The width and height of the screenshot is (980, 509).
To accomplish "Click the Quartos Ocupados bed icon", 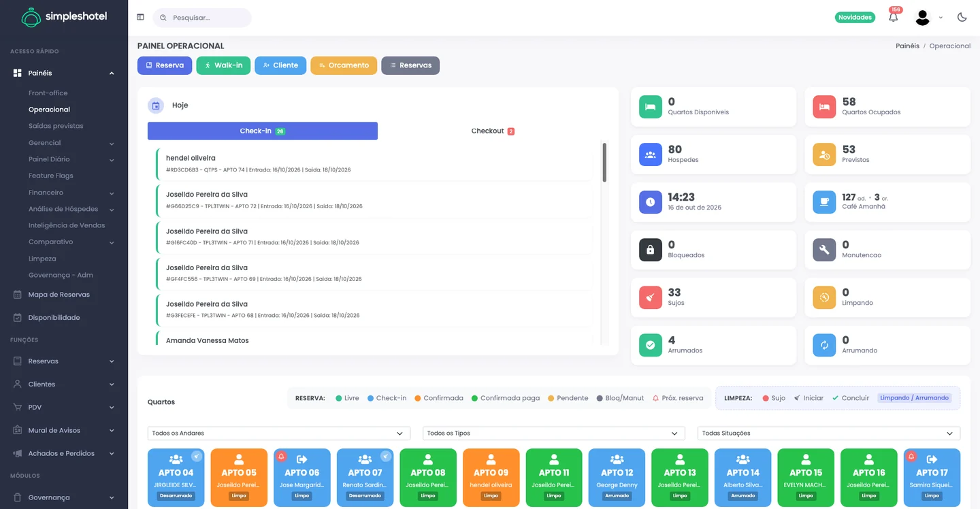I will pyautogui.click(x=824, y=107).
